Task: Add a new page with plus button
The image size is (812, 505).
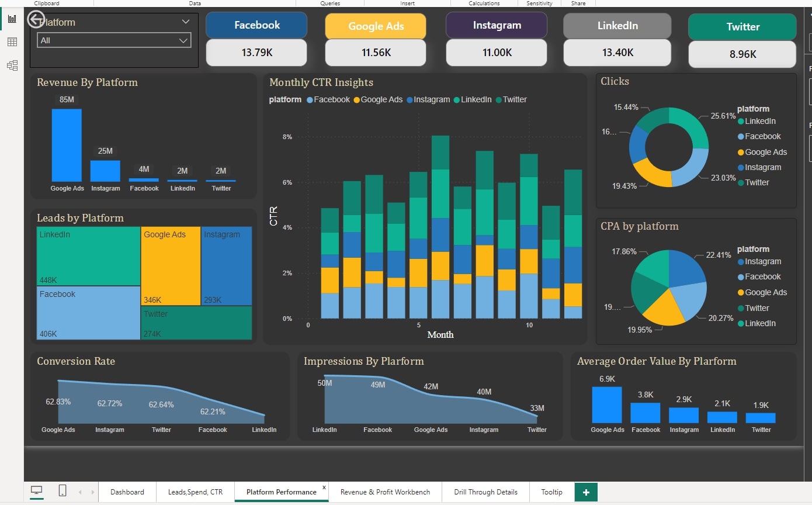Action: tap(586, 492)
